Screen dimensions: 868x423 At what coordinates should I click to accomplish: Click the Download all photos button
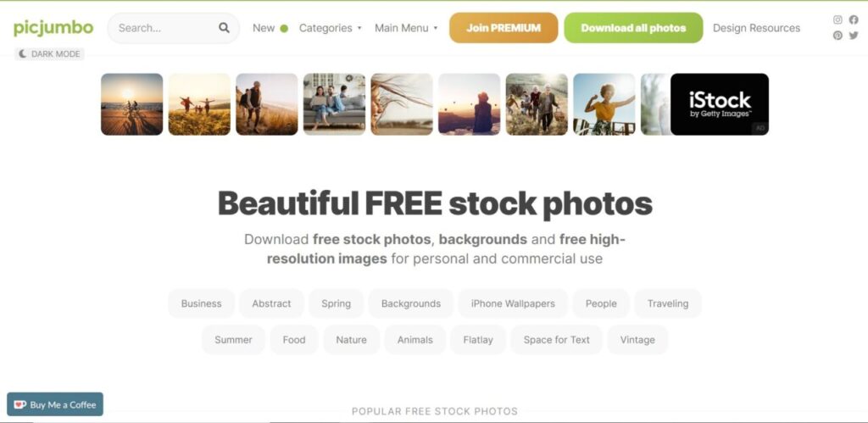point(633,28)
